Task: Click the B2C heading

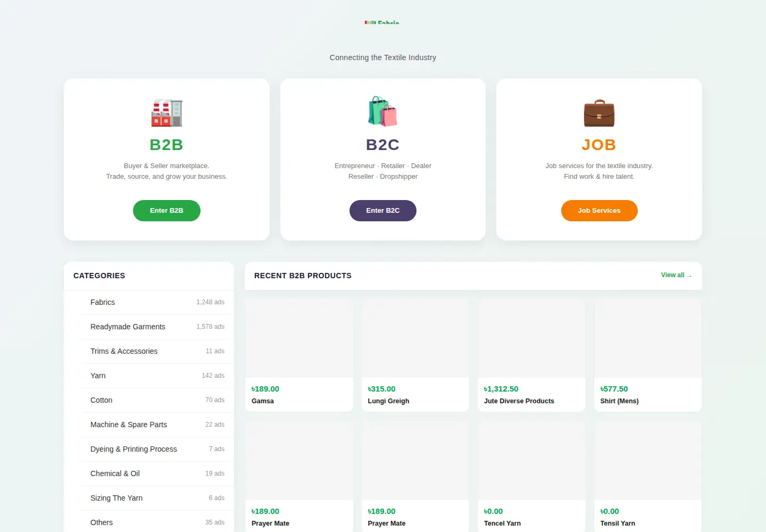Action: click(x=383, y=145)
